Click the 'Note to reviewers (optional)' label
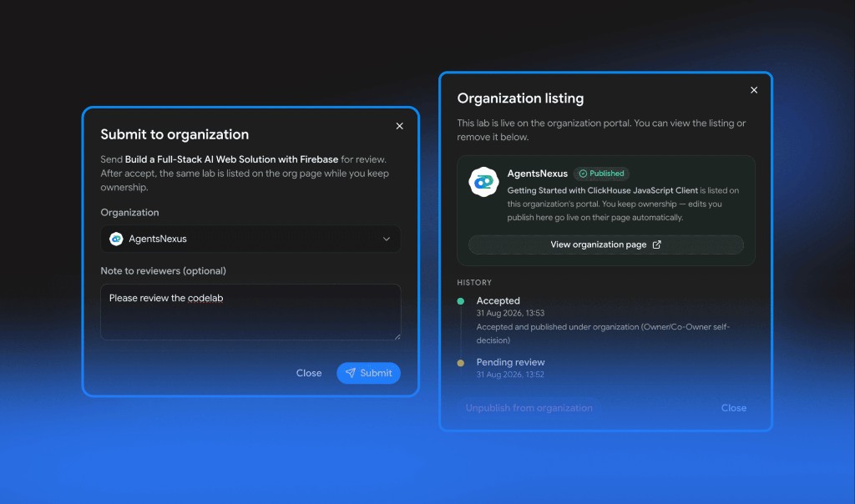Image resolution: width=855 pixels, height=504 pixels. (x=163, y=271)
